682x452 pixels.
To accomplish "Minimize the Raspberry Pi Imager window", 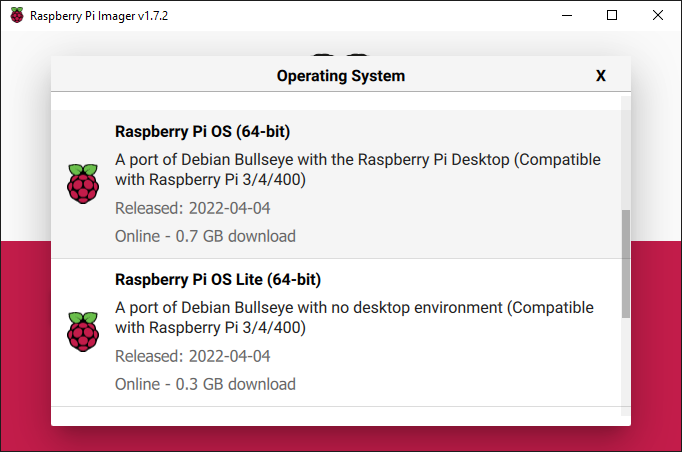I will point(567,15).
